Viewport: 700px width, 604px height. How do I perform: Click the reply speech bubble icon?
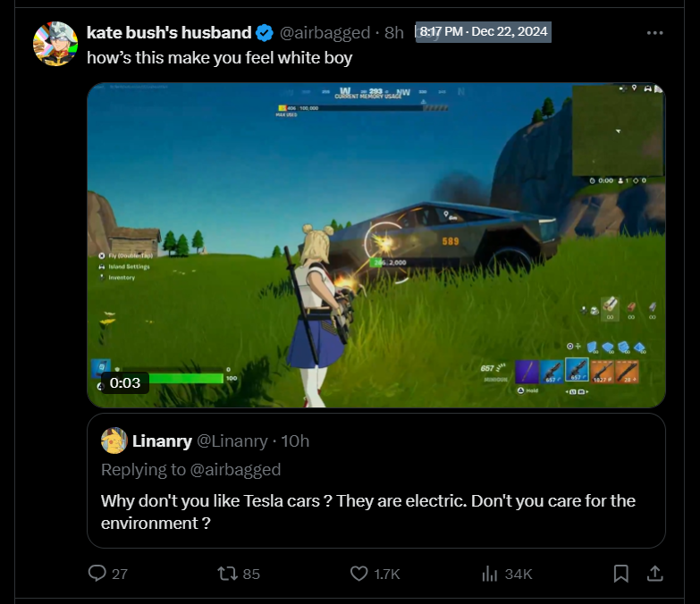click(x=97, y=574)
